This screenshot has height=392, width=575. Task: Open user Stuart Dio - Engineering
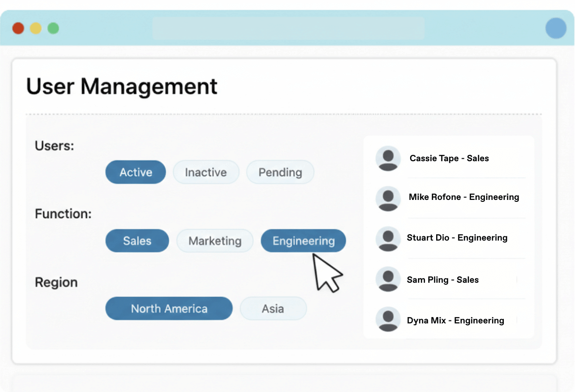(x=457, y=238)
